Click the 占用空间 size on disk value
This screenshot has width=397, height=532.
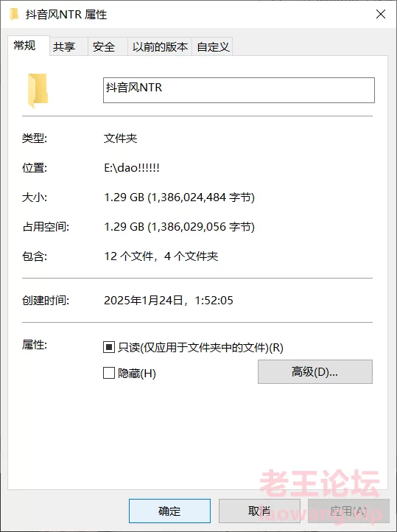point(179,227)
